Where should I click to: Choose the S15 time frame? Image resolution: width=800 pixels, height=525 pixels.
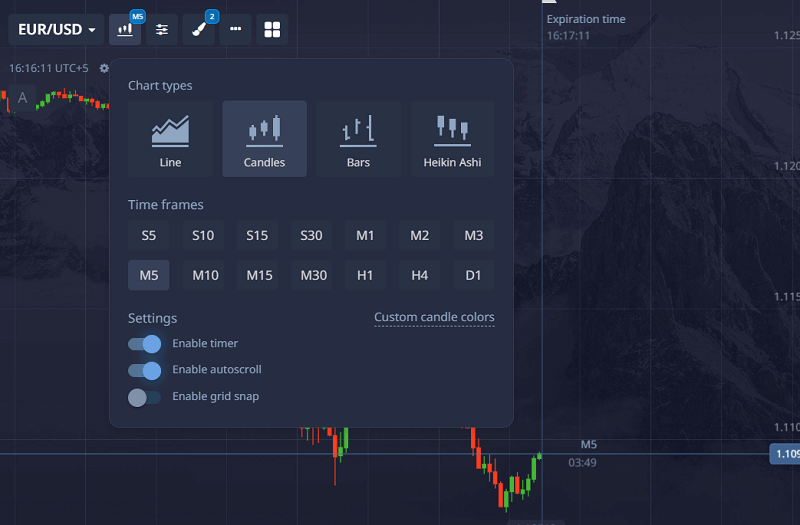pyautogui.click(x=257, y=235)
